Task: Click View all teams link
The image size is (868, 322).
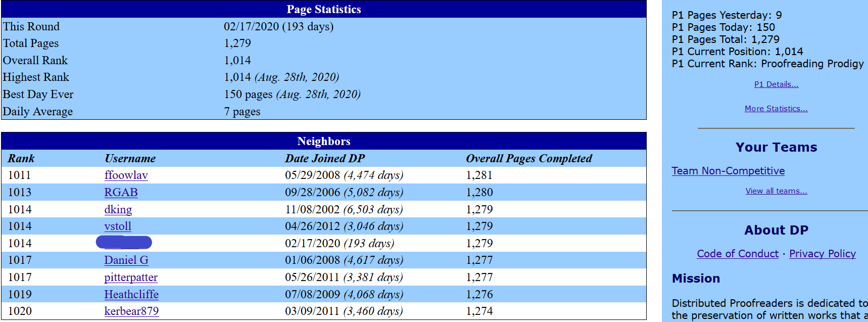Action: (x=776, y=191)
